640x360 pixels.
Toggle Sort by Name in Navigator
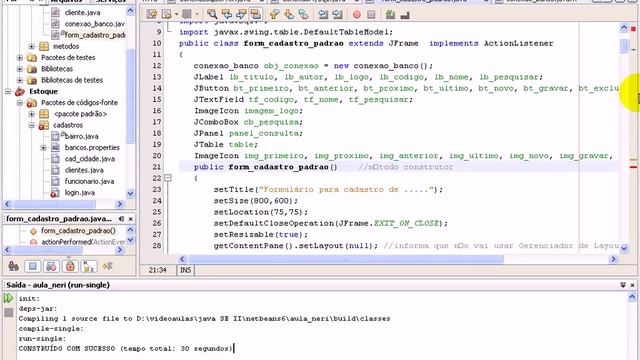(x=89, y=266)
